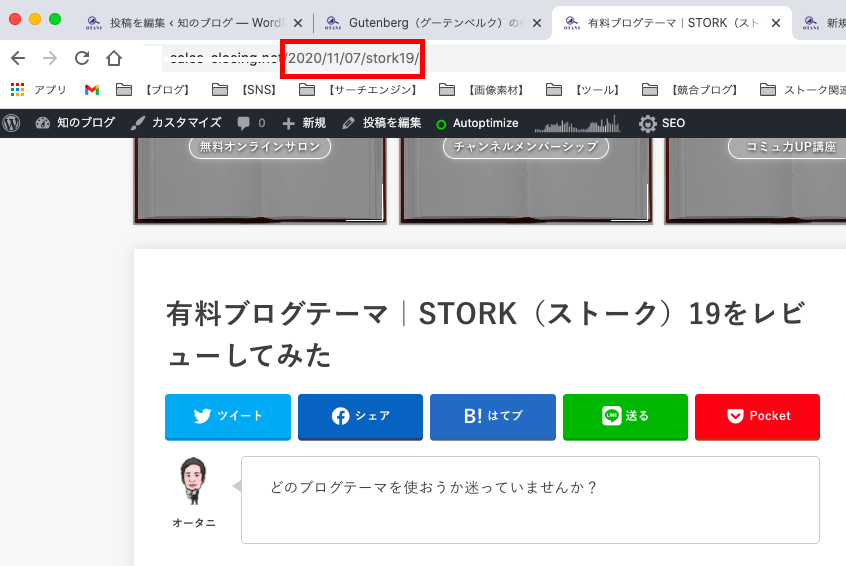
Task: Share on Facebook with シェア button
Action: coord(360,417)
